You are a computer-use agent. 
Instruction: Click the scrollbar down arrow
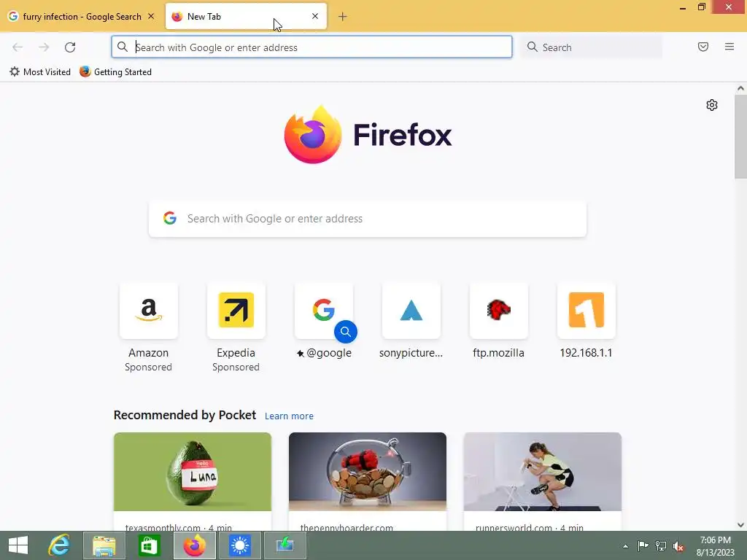pyautogui.click(x=740, y=525)
